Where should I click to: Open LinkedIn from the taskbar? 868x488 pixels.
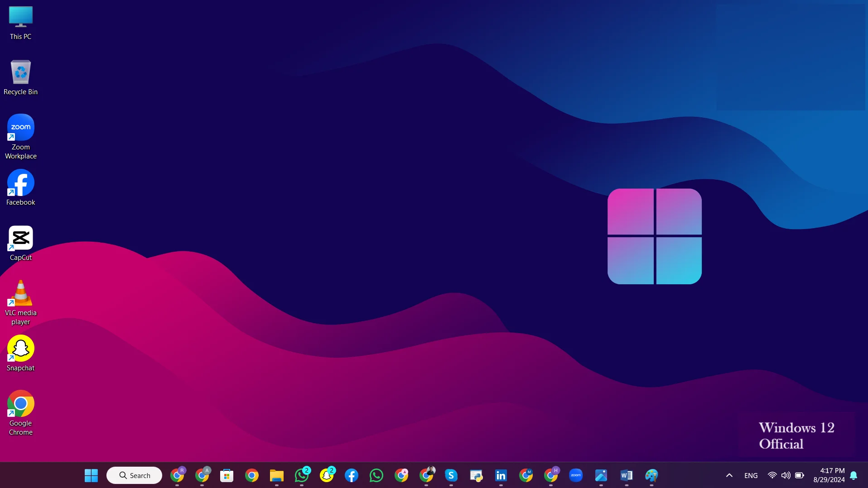(501, 475)
